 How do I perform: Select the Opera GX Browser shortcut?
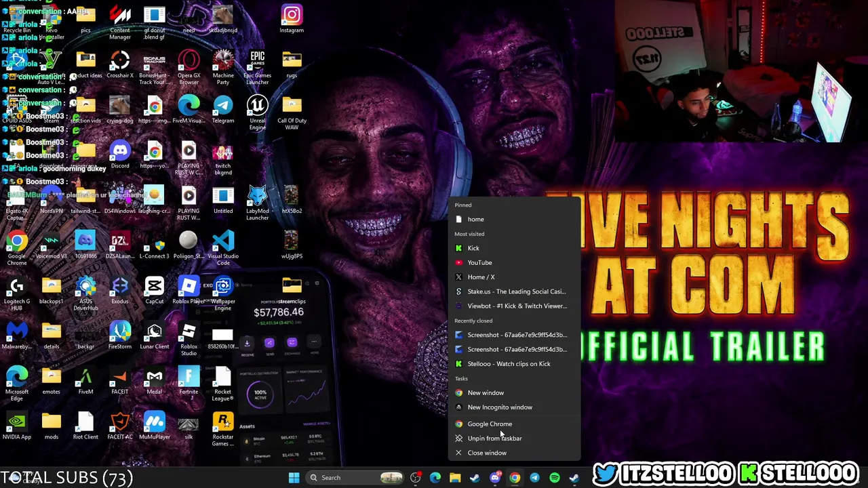pos(189,68)
